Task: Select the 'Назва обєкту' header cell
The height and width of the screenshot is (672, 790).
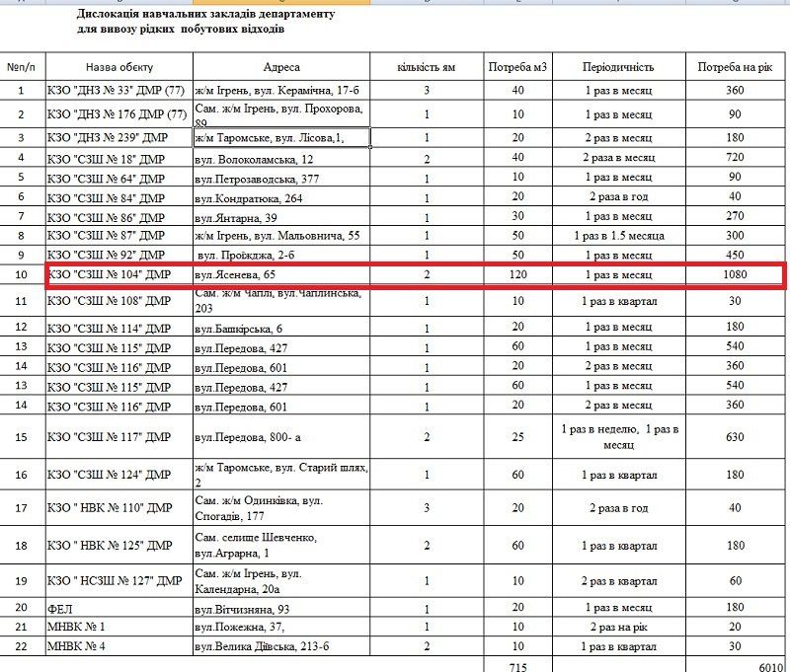Action: click(x=118, y=67)
